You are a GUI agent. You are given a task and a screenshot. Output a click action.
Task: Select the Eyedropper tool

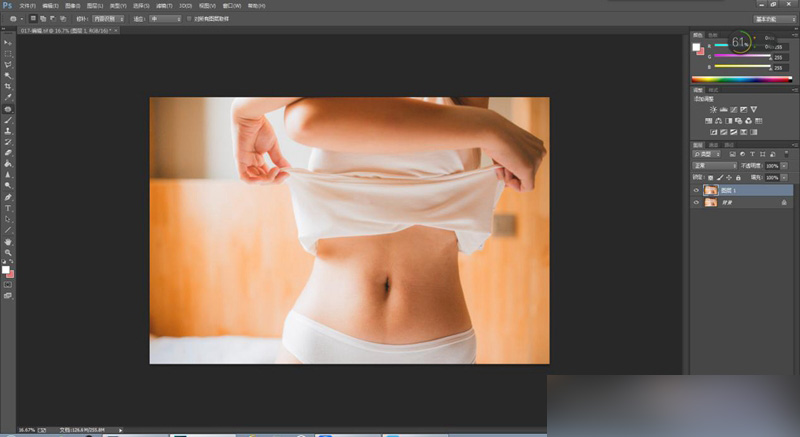click(x=8, y=97)
